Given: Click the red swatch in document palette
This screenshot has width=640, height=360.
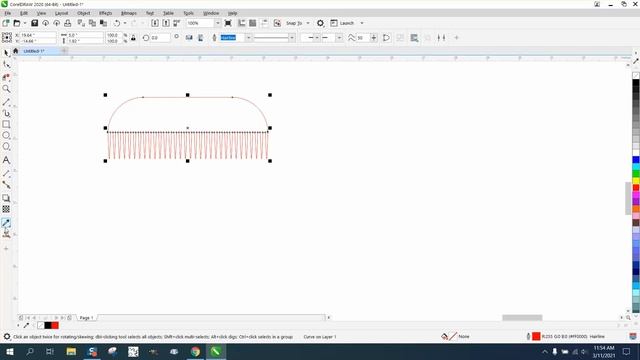Looking at the screenshot, I should (x=55, y=325).
